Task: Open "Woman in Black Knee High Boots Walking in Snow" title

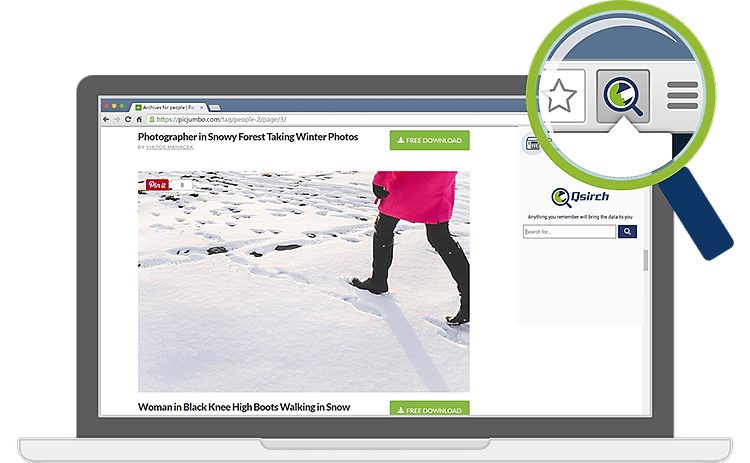Action: (244, 407)
